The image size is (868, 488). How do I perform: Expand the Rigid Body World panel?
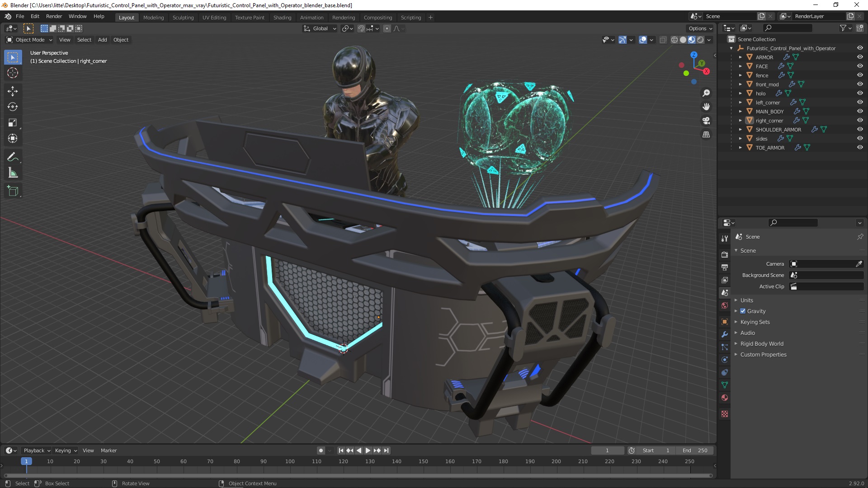point(761,343)
